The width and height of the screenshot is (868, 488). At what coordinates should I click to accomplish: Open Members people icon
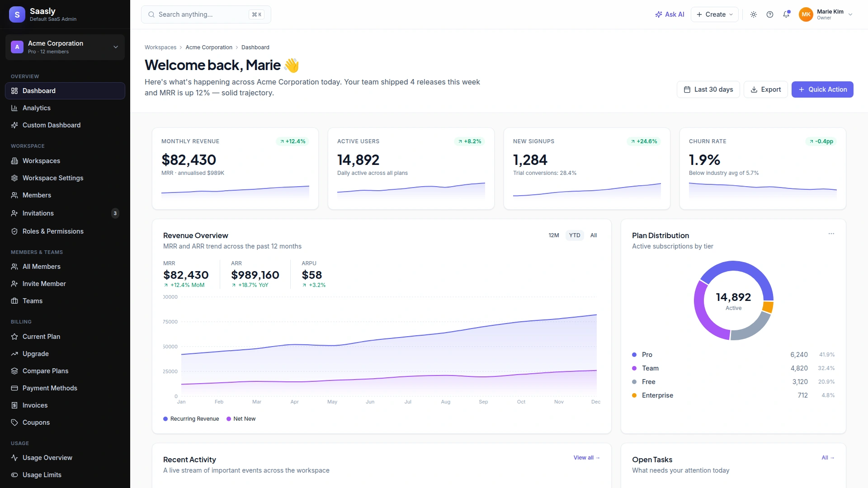pos(14,195)
